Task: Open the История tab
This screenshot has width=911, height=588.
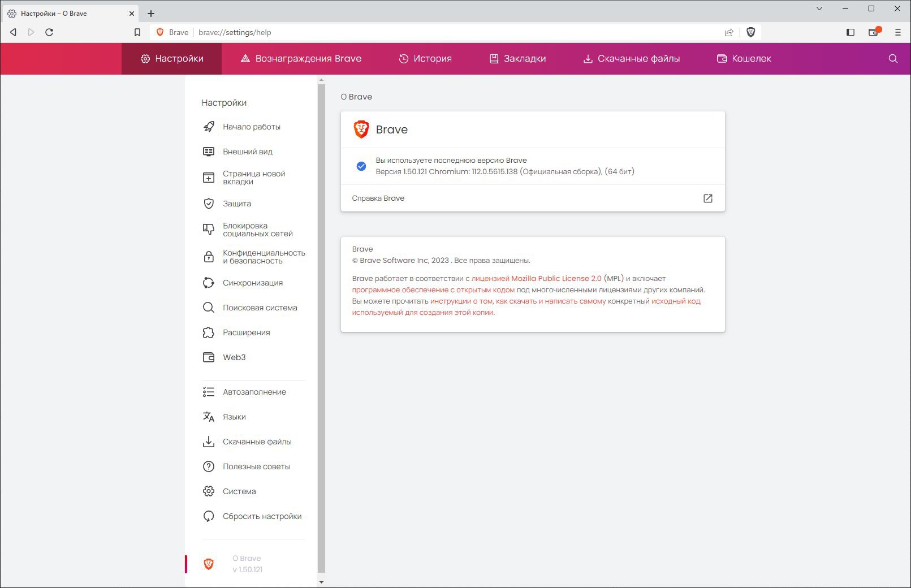Action: coord(425,59)
